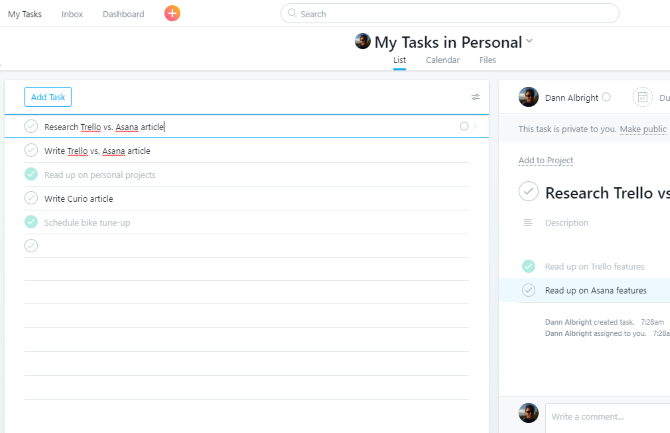
Task: Toggle completion of Write Curio article
Action: pos(31,198)
